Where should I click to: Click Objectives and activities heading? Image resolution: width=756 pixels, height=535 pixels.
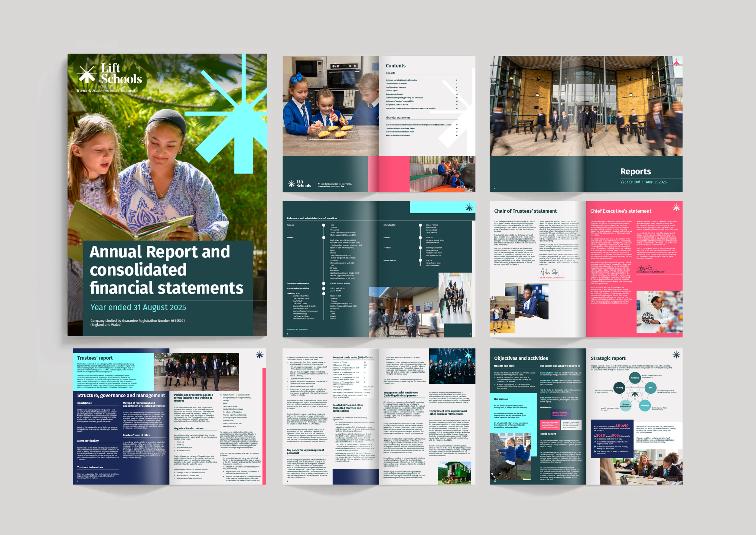coord(521,358)
